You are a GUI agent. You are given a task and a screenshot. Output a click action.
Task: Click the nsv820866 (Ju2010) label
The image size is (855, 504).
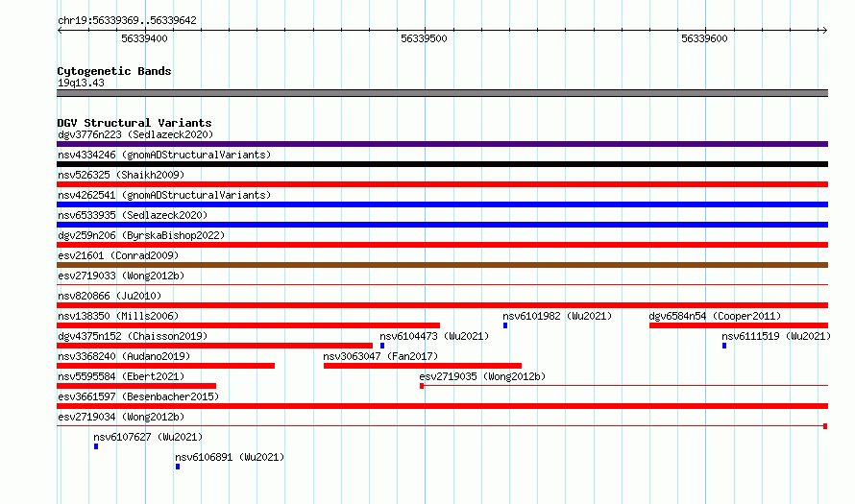[x=110, y=296]
